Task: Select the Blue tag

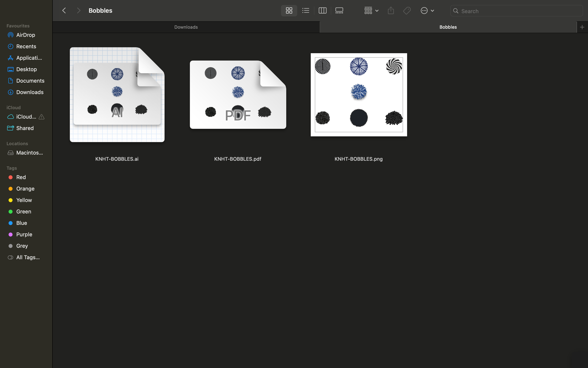Action: 21,223
